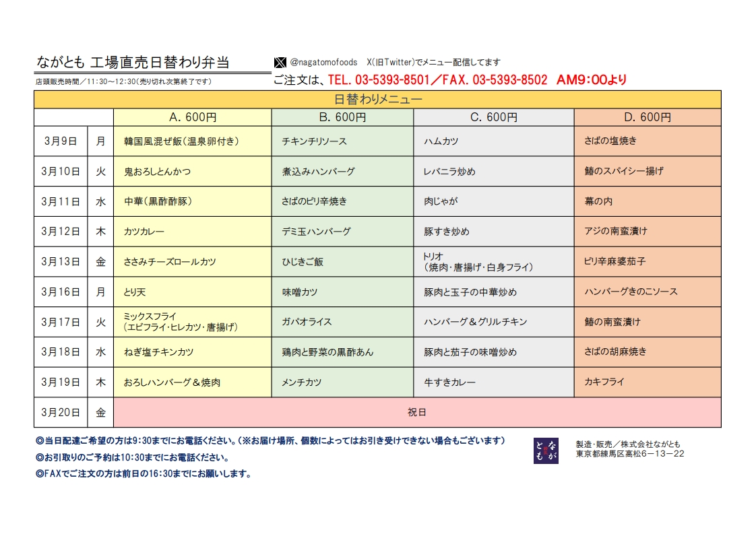This screenshot has width=756, height=534.
Task: Click the ハムカツ cell
Action: click(x=494, y=141)
